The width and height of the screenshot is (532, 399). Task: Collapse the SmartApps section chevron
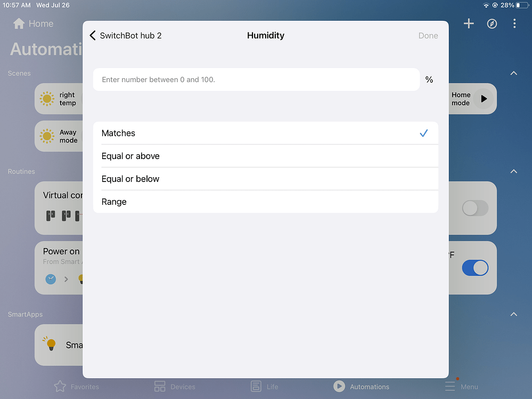(x=513, y=314)
